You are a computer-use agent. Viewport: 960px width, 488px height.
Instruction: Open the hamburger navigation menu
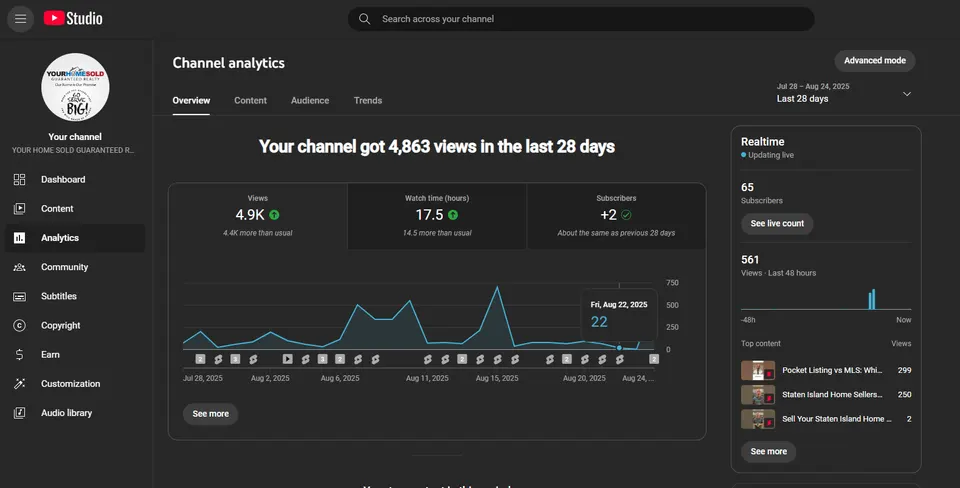20,19
